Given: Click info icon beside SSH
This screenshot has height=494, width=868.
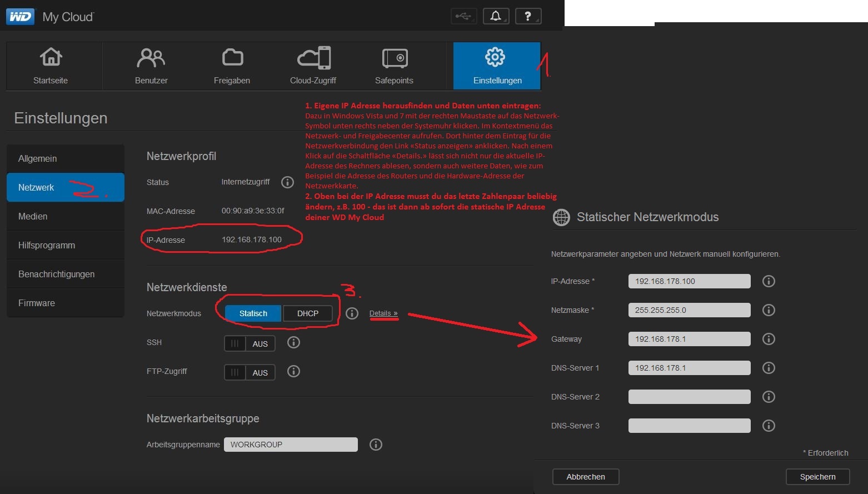Looking at the screenshot, I should (x=293, y=342).
